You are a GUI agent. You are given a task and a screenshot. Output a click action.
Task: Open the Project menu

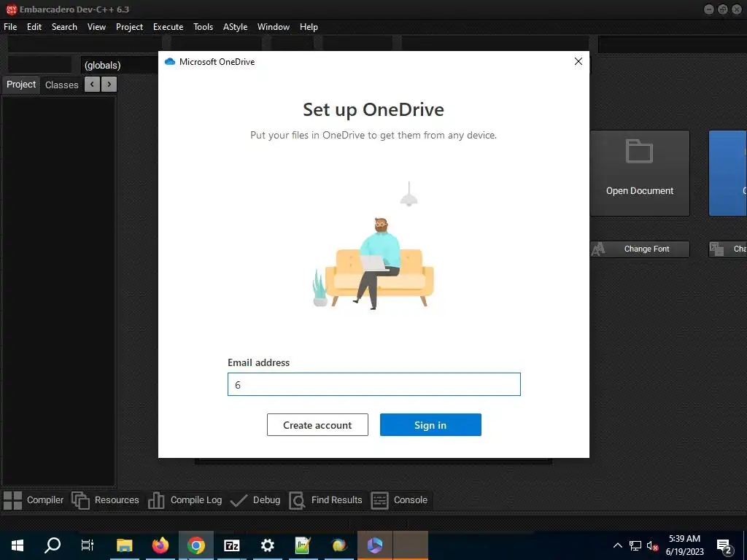click(129, 27)
